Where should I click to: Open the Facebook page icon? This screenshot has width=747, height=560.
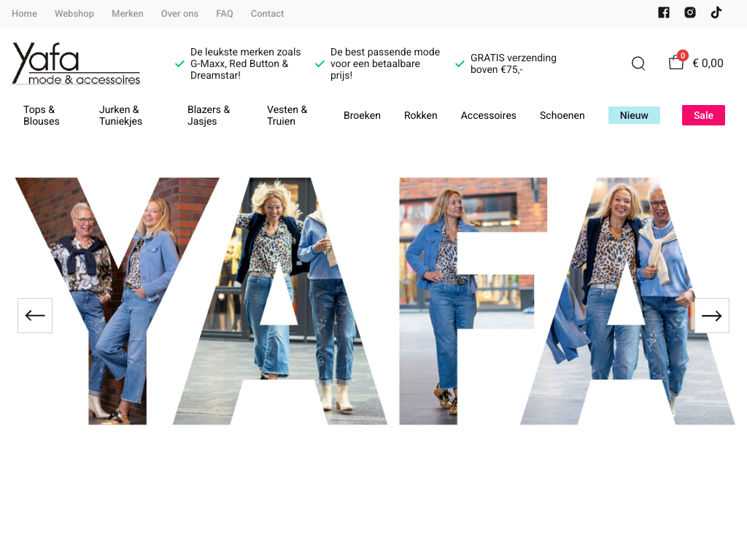[x=664, y=12]
